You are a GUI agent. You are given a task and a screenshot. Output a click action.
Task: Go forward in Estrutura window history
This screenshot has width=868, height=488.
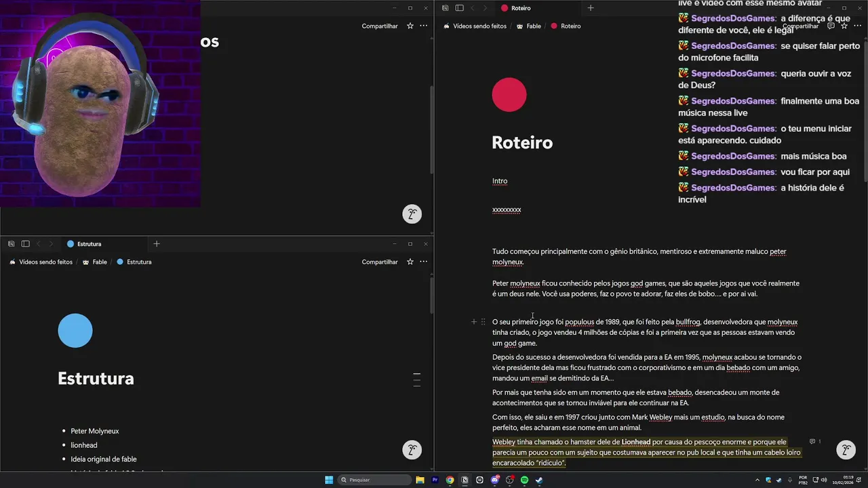pos(51,244)
